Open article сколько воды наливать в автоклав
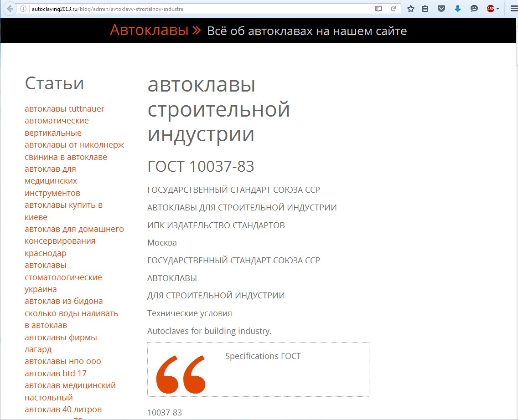The height and width of the screenshot is (420, 518). pyautogui.click(x=71, y=319)
